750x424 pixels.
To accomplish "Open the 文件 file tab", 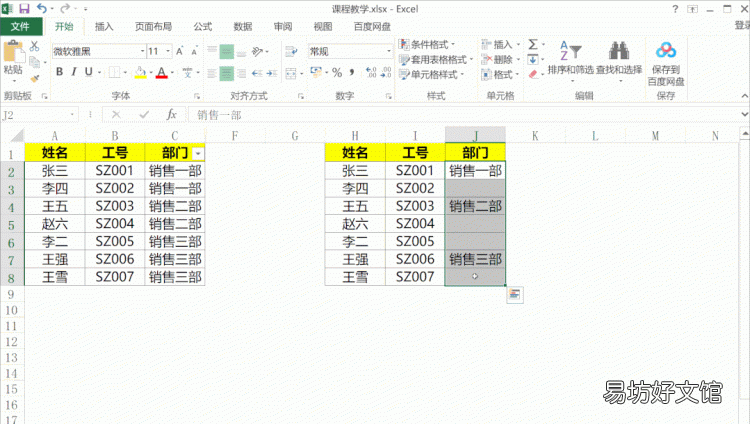I will click(x=20, y=26).
